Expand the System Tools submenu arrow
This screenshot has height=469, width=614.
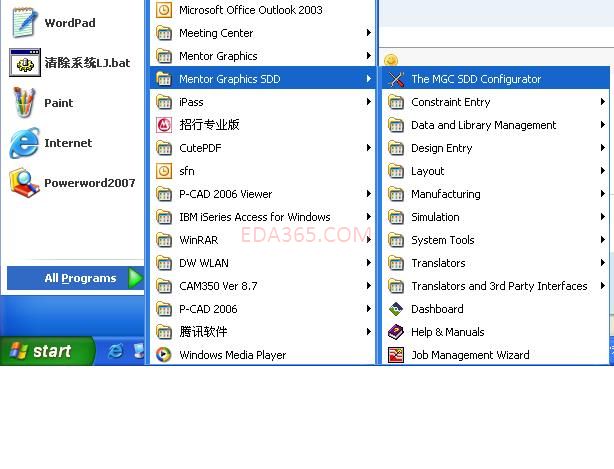(603, 240)
